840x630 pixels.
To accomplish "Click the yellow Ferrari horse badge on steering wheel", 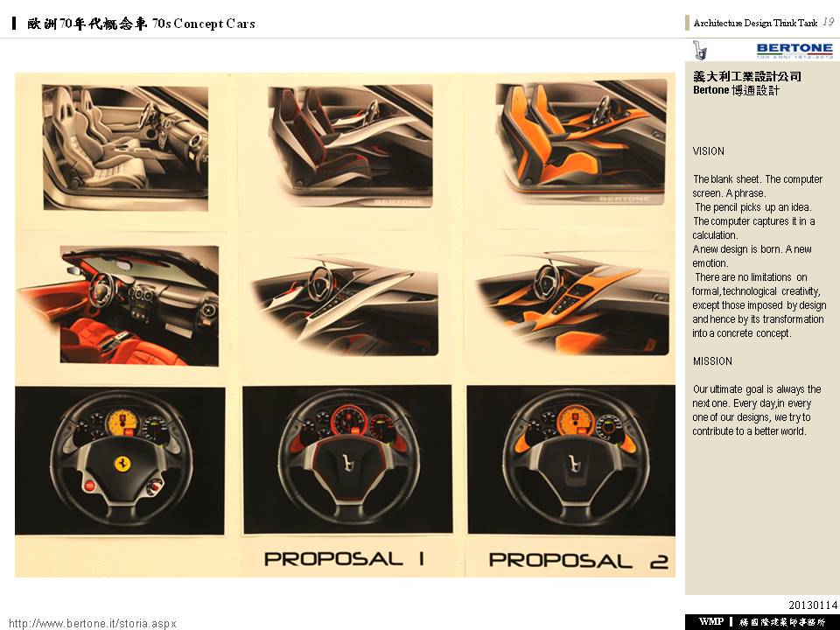I will tap(123, 464).
